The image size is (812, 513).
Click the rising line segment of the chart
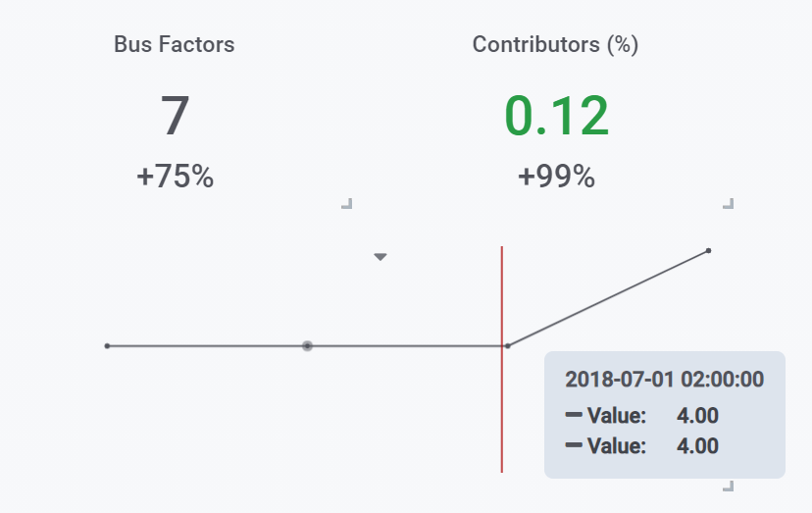pyautogui.click(x=608, y=298)
